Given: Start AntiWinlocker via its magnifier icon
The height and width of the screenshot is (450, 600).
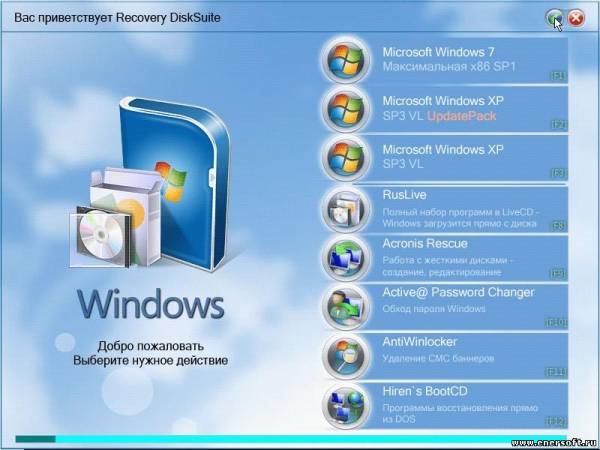Looking at the screenshot, I should [346, 356].
